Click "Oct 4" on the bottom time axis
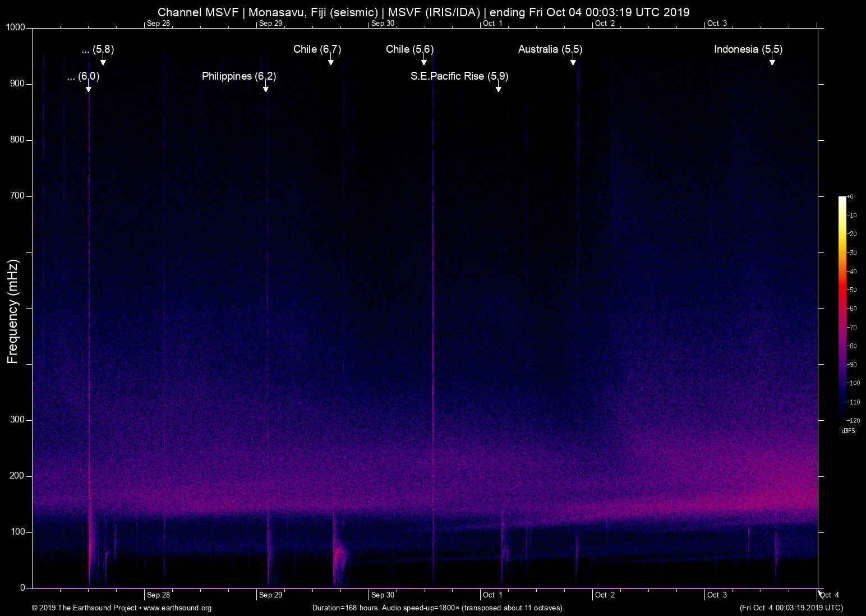866x616 pixels. 830,595
